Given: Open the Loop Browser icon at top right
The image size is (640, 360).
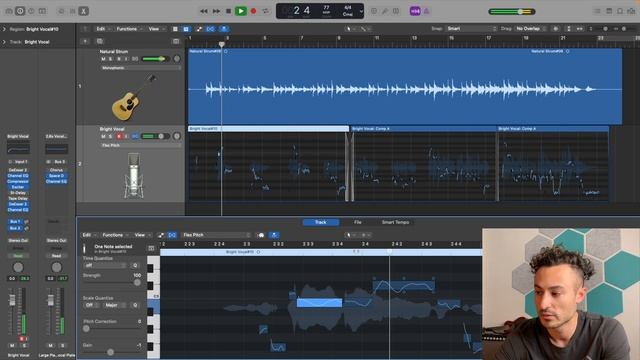Looking at the screenshot, I should 620,11.
